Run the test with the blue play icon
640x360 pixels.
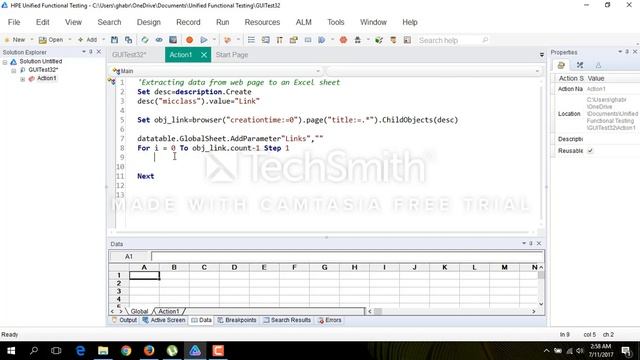click(204, 40)
